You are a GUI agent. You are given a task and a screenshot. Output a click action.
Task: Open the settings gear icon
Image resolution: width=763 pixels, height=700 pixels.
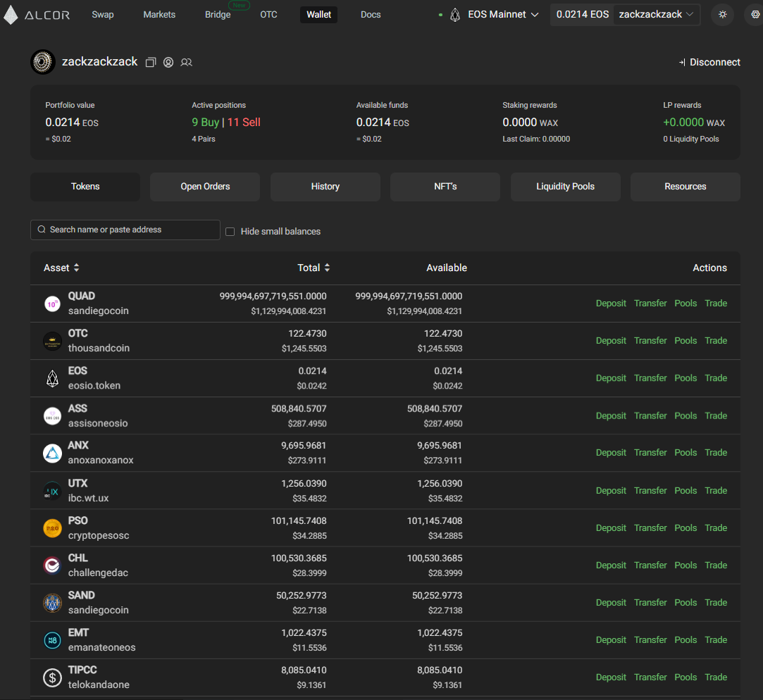[x=755, y=15]
